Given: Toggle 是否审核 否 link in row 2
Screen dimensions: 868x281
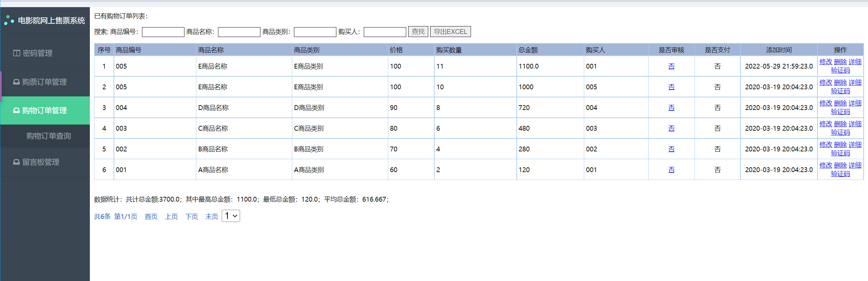Looking at the screenshot, I should click(x=671, y=87).
